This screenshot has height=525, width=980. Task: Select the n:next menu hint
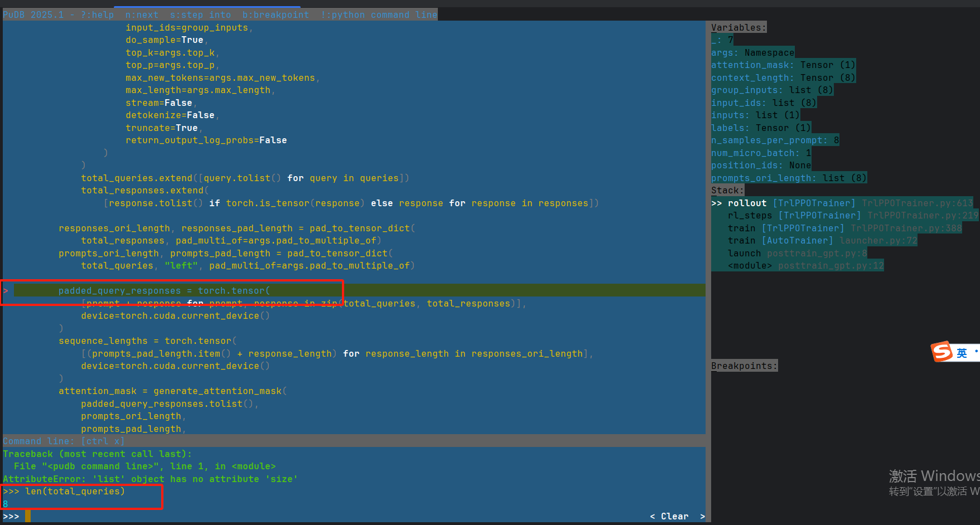coord(142,14)
